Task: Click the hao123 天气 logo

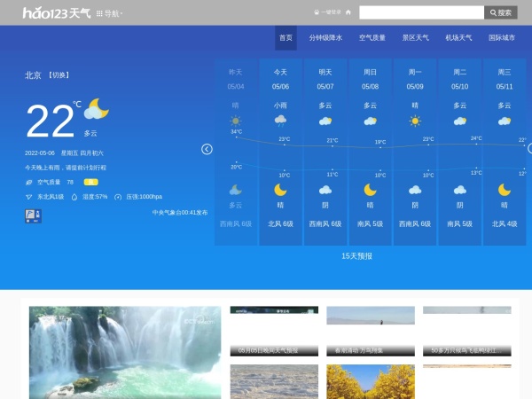Action: click(56, 12)
